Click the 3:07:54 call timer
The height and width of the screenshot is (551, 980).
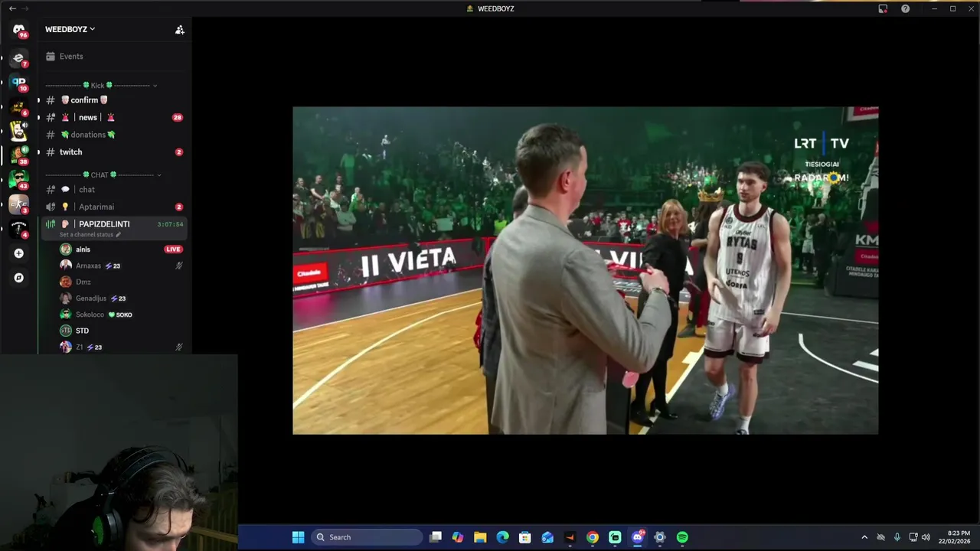point(170,224)
